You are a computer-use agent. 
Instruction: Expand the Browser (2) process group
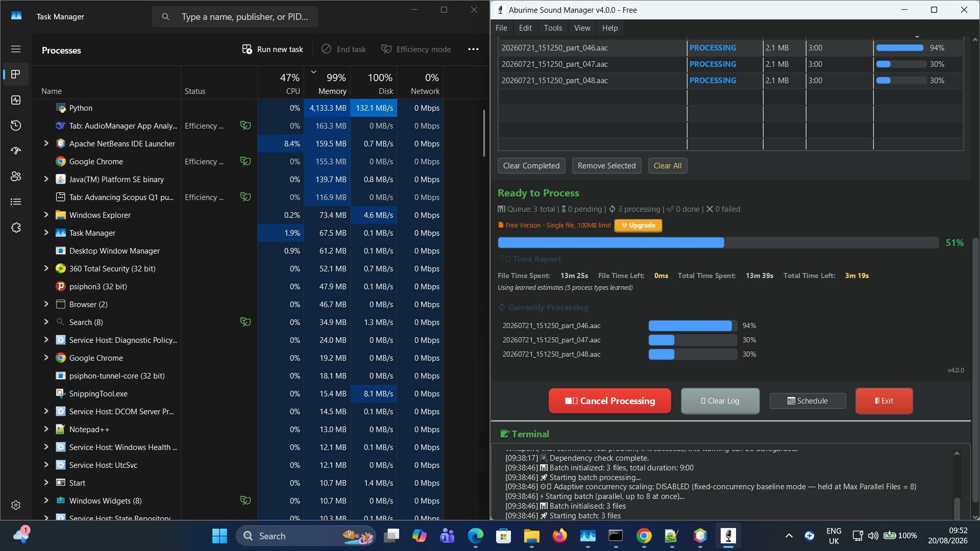click(x=46, y=305)
